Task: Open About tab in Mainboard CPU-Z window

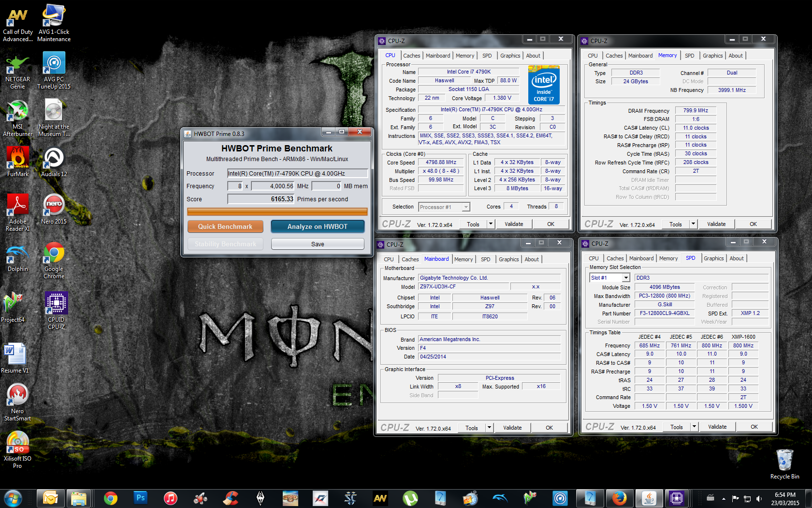Action: click(x=532, y=259)
